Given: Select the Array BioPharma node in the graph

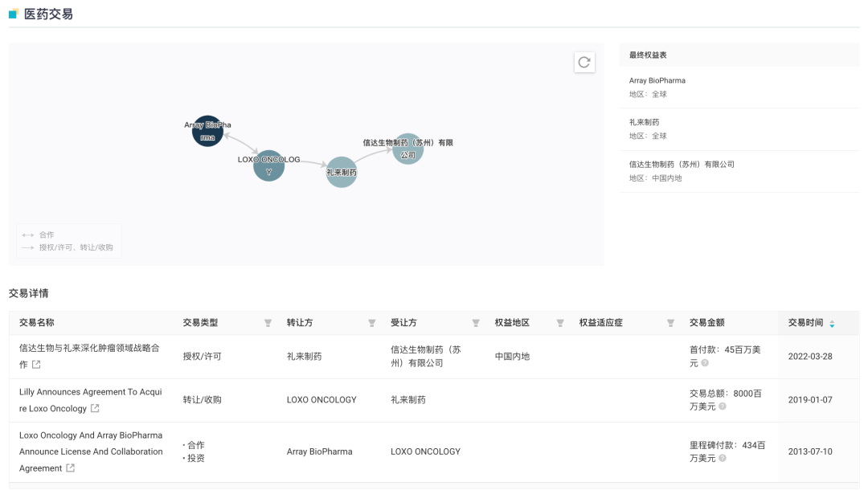Looking at the screenshot, I should click(207, 131).
